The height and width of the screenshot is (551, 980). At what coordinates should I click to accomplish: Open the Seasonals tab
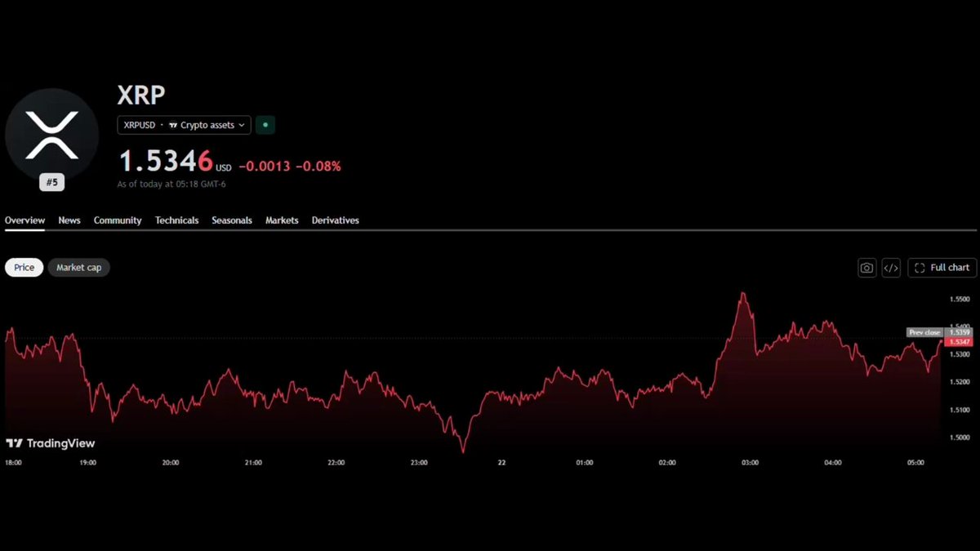[x=232, y=220]
